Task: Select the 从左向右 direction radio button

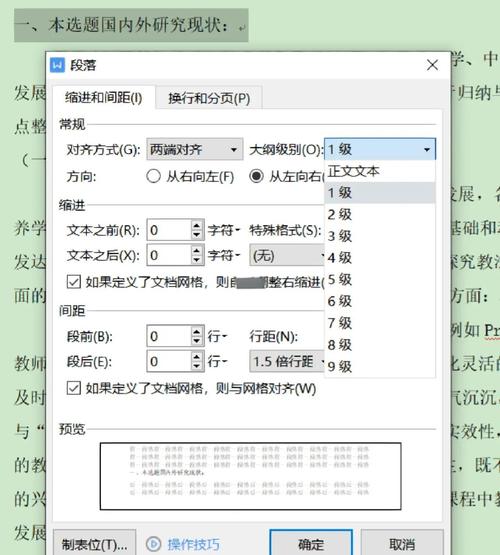Action: 256,176
